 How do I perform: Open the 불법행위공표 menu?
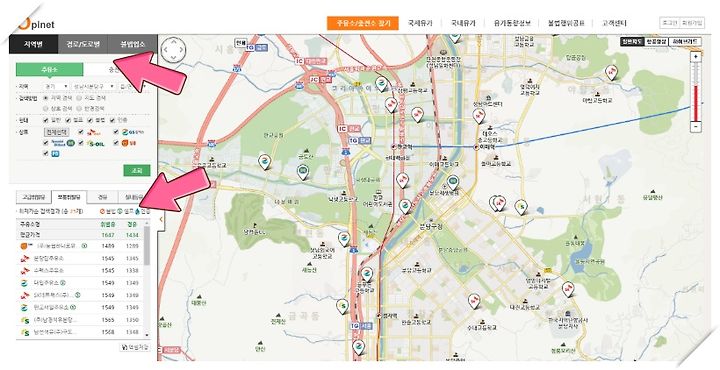point(566,23)
